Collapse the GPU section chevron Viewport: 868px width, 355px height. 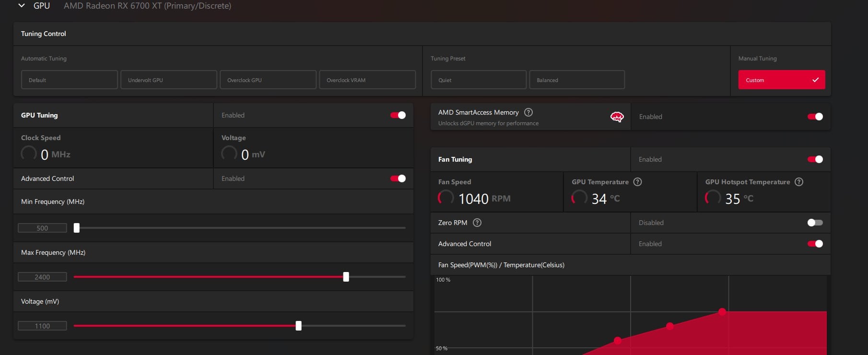pyautogui.click(x=21, y=6)
